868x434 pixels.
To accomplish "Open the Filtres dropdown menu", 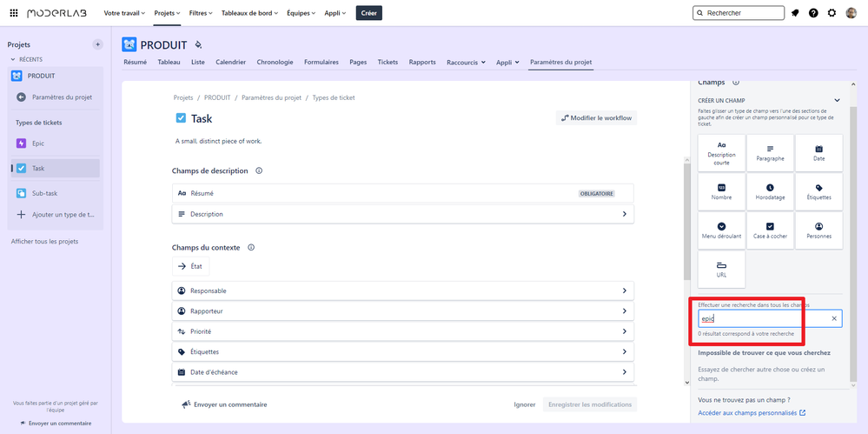I will pos(201,13).
